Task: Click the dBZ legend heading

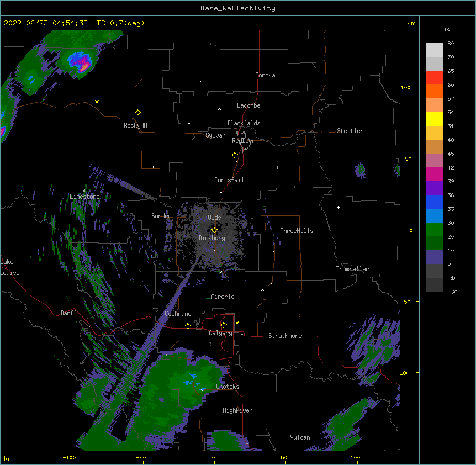Action: (447, 30)
